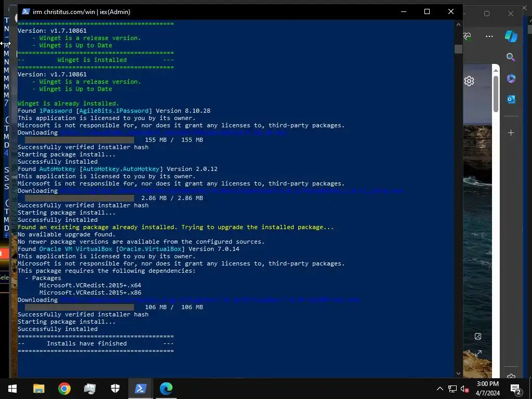Viewport: 532px width, 399px height.
Task: Click '[AgileBits.1Password]' package ID text
Action: pyautogui.click(x=114, y=111)
